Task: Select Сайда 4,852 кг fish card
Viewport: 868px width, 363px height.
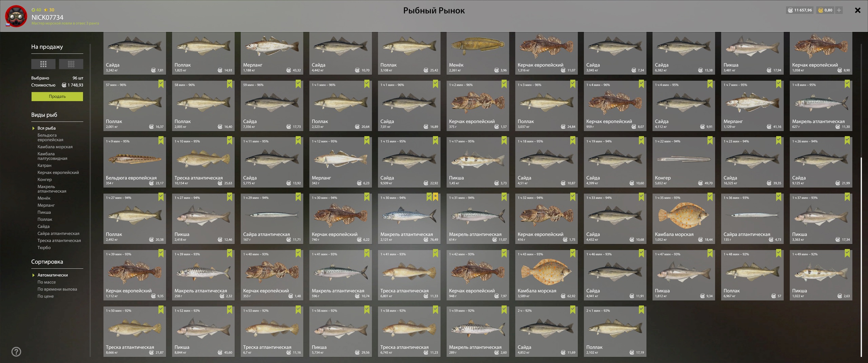Action: click(546, 331)
